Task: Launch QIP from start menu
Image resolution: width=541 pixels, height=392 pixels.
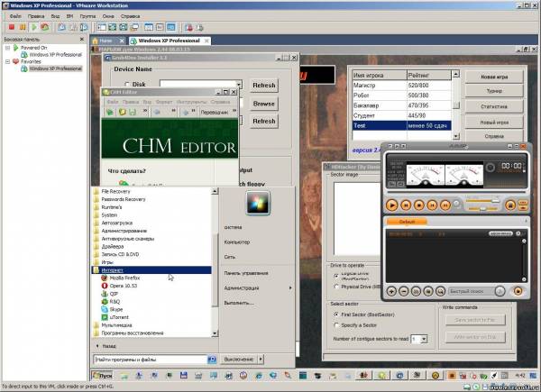Action: coord(114,294)
